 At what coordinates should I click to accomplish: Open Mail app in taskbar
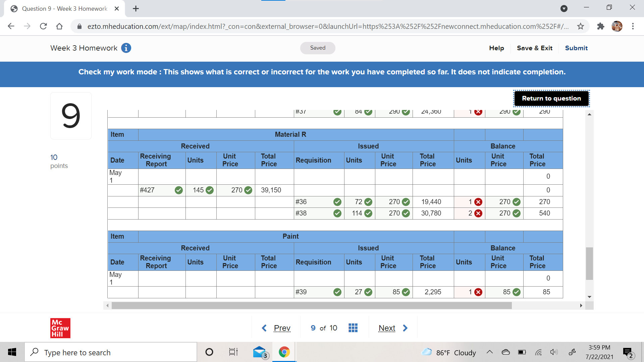tap(260, 352)
